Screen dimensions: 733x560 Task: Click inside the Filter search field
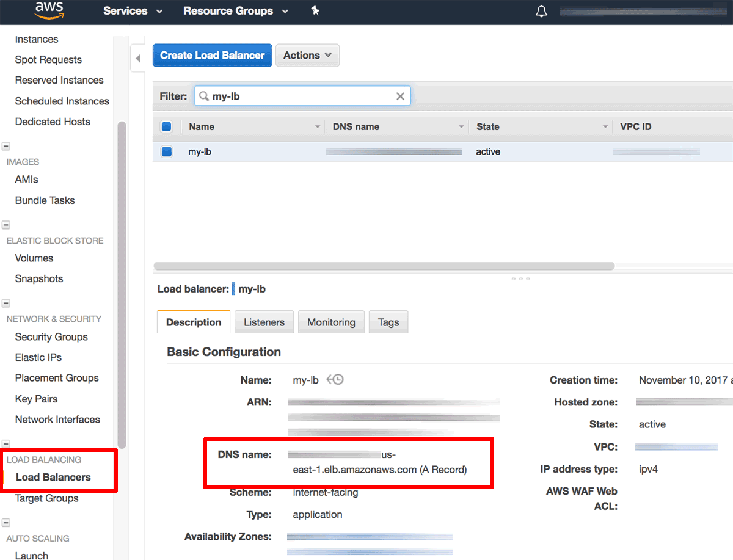point(302,96)
